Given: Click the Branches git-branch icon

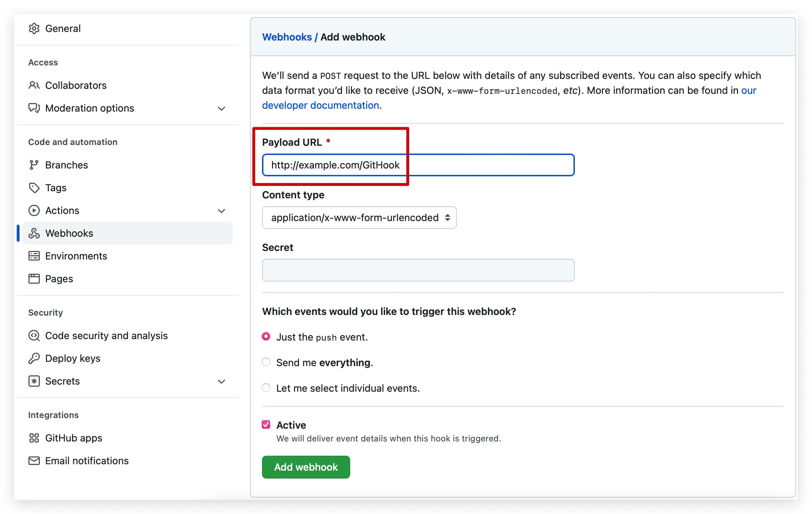Looking at the screenshot, I should (34, 165).
